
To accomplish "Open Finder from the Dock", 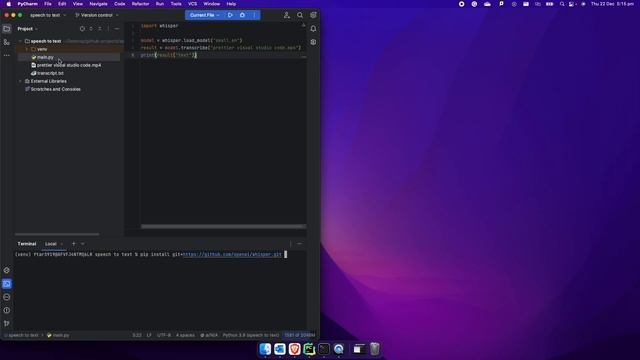I will pos(265,349).
